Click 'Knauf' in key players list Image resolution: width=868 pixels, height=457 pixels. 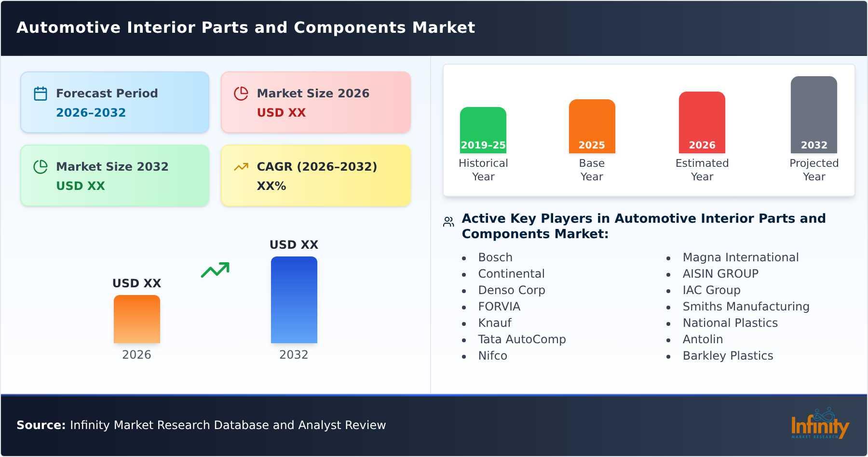[x=495, y=323]
